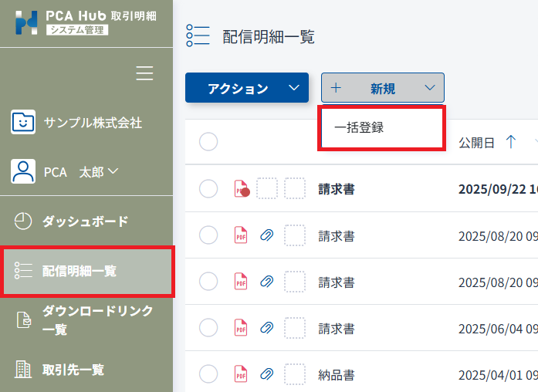Viewport: 538px width, 392px height.
Task: Click the dashed placeholder box in first row
Action: (267, 189)
